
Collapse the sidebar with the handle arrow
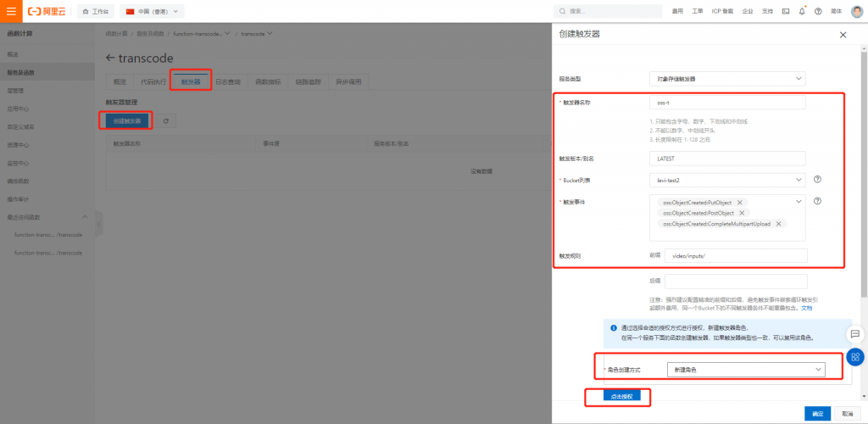(x=98, y=224)
